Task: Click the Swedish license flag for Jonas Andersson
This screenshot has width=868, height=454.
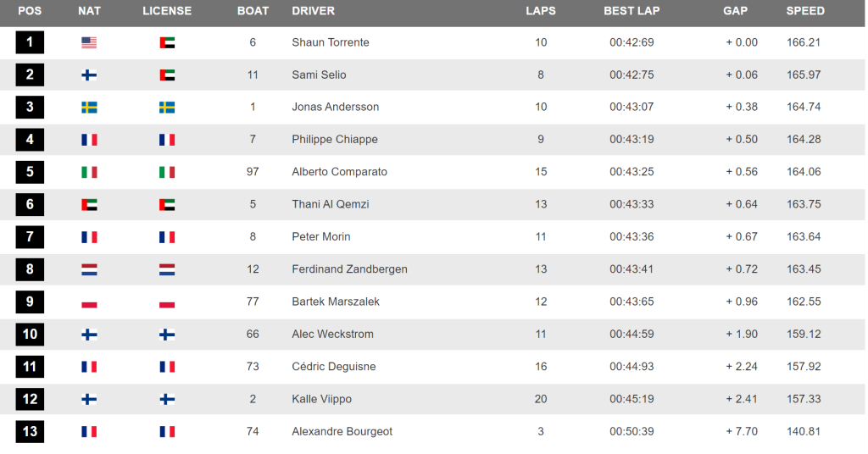Action: coord(167,108)
